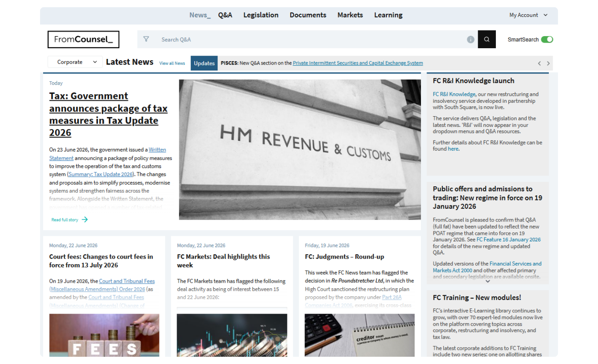598x364 pixels.
Task: Click the HM Revenue & Customs image
Action: pyautogui.click(x=300, y=150)
